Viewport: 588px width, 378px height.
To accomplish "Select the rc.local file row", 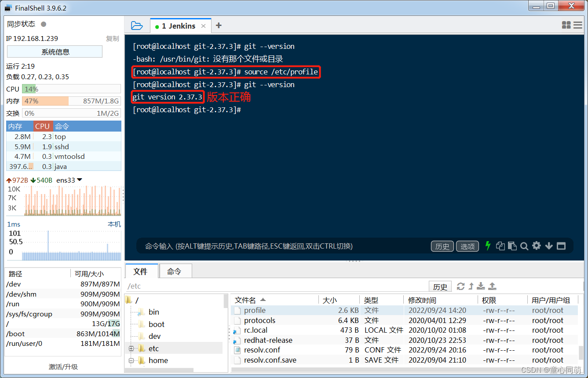I will (x=405, y=330).
